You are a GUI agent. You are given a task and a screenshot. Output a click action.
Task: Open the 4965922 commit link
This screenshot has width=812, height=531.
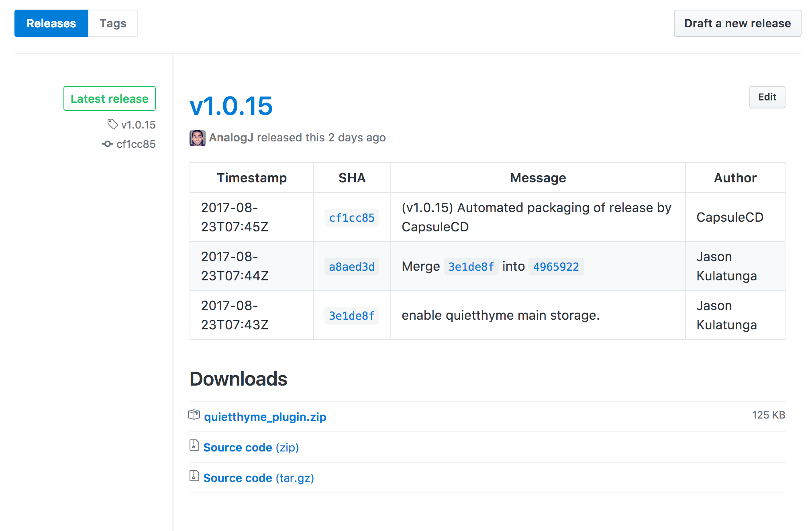(x=556, y=267)
